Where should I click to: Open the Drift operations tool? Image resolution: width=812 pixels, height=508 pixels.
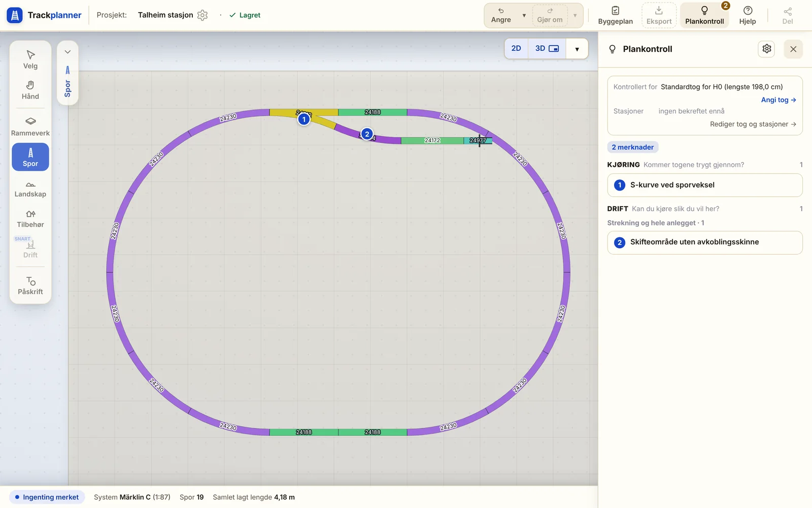pyautogui.click(x=30, y=248)
